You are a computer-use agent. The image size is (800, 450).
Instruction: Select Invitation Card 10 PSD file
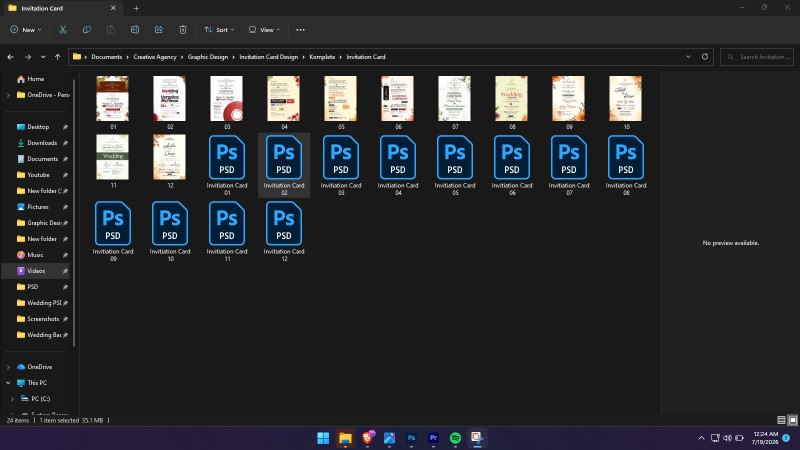[x=170, y=231]
